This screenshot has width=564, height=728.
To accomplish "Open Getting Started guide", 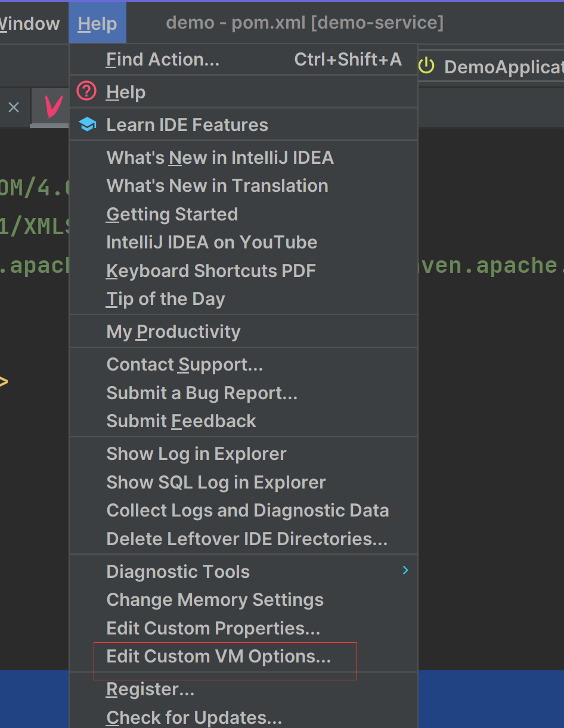I will (172, 214).
